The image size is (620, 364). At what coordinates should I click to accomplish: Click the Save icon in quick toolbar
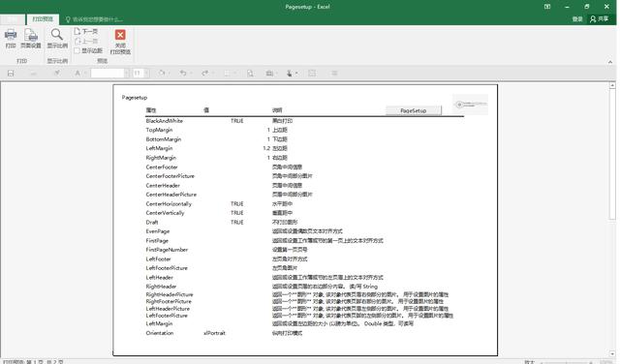[11, 74]
